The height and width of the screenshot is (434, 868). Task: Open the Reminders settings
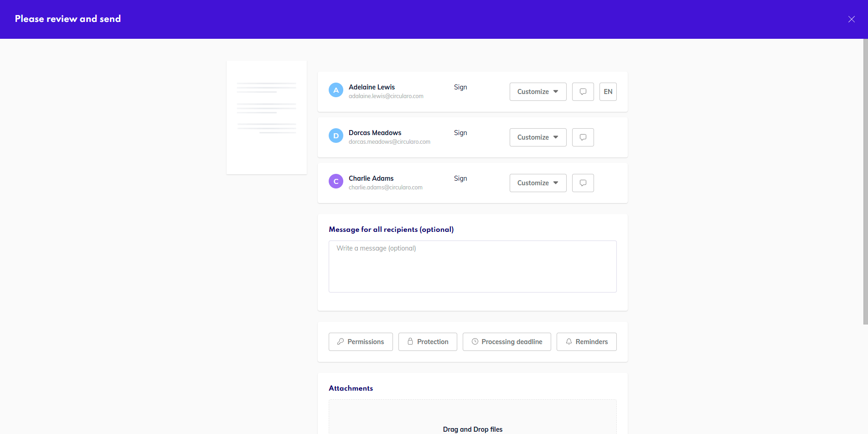[x=586, y=342]
